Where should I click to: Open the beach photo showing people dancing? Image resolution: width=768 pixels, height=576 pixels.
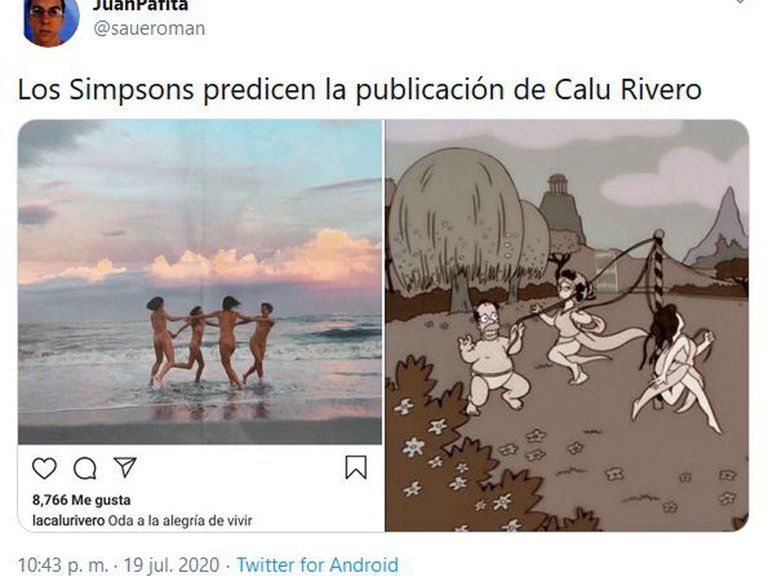tap(200, 282)
